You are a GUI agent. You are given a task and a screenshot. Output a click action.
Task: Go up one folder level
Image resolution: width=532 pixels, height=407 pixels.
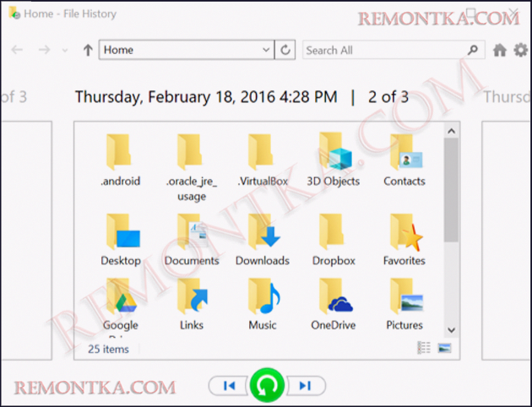point(88,50)
